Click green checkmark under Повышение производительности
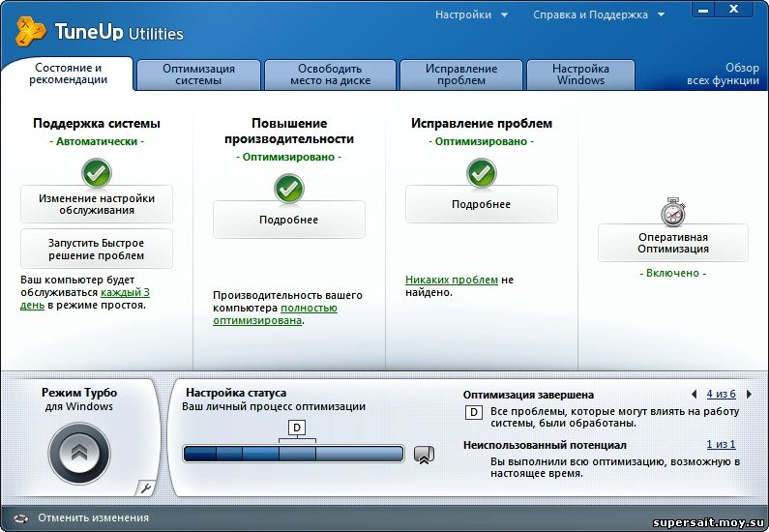The image size is (769, 532). 289,189
